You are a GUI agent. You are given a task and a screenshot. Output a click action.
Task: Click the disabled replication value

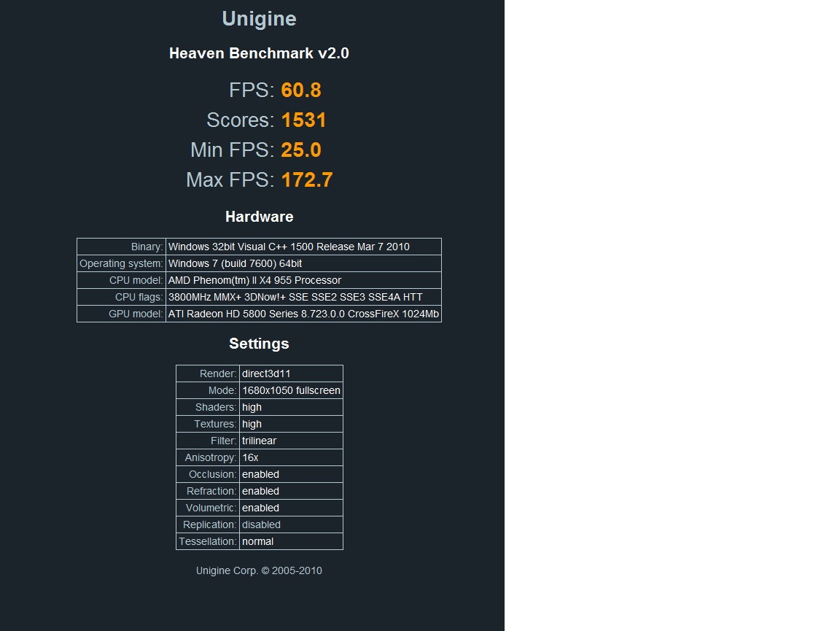(x=291, y=524)
